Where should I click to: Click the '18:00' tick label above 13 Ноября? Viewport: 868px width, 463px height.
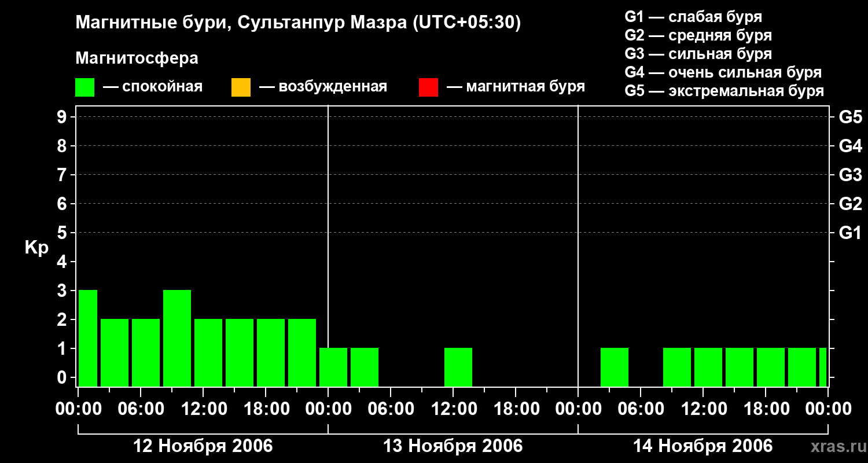click(x=516, y=409)
